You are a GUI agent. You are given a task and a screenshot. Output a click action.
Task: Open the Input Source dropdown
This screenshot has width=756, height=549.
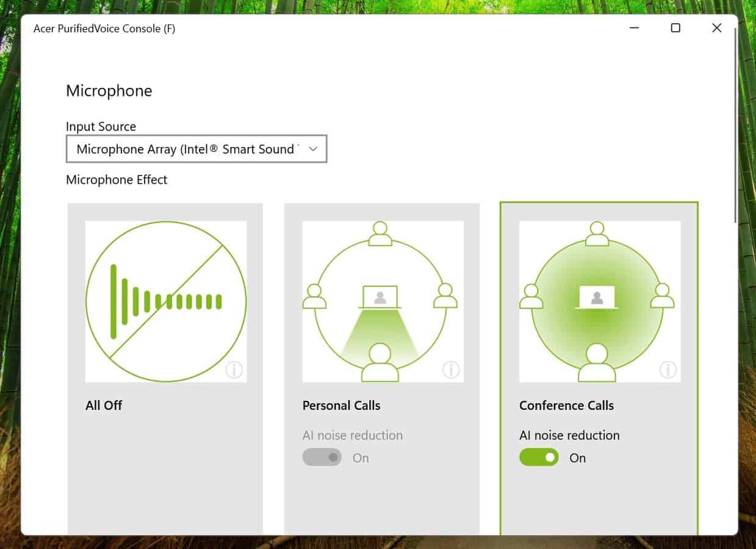tap(196, 149)
